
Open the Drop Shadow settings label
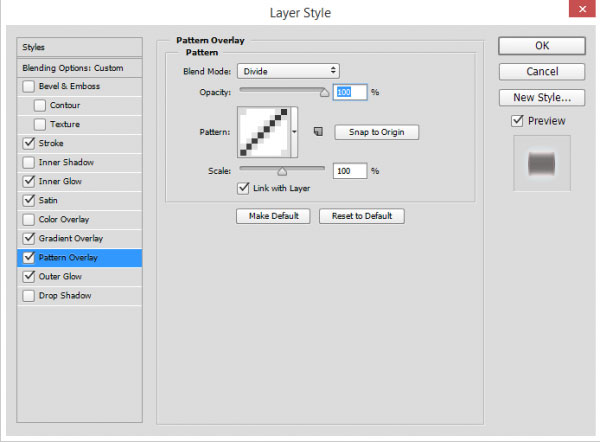[65, 295]
